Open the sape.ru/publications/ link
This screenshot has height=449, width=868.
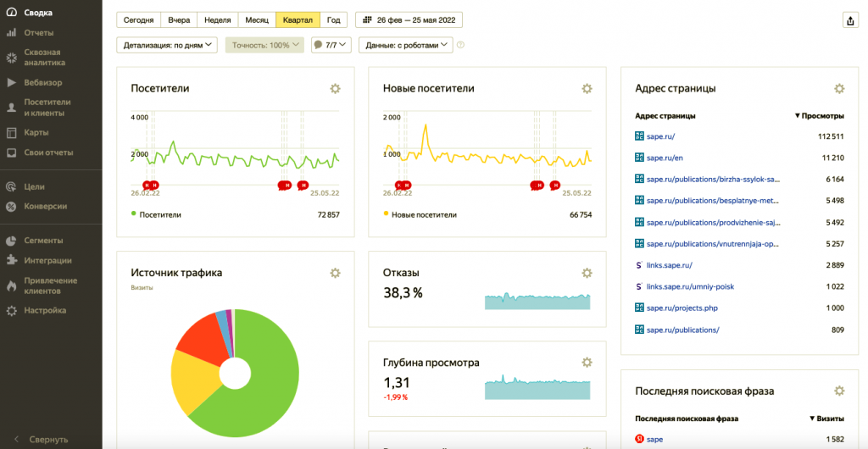pyautogui.click(x=682, y=330)
